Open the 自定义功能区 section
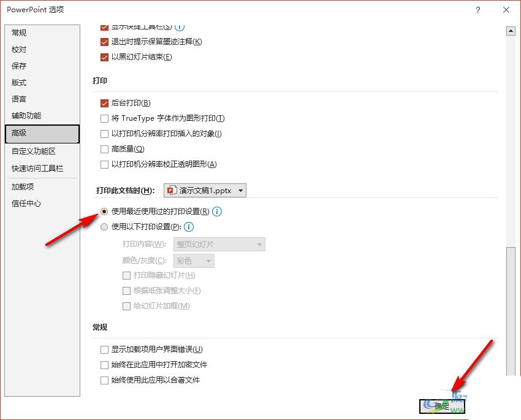Image resolution: width=521 pixels, height=420 pixels. click(34, 151)
